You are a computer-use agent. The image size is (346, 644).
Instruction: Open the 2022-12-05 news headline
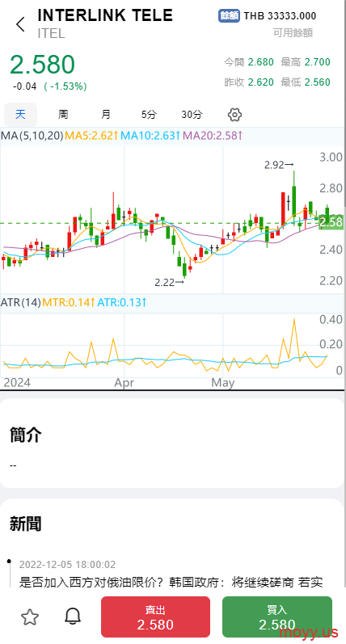171,582
